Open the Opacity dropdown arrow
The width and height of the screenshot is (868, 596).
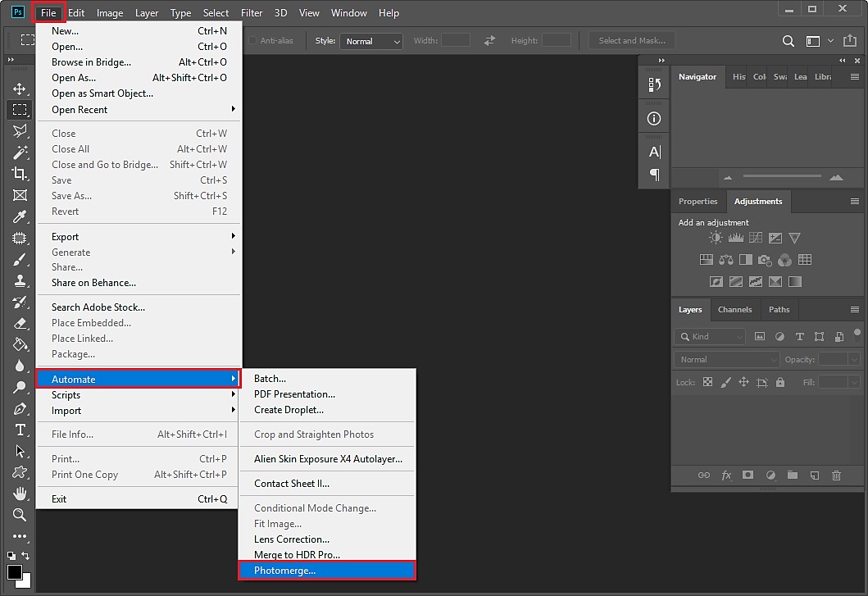point(854,359)
